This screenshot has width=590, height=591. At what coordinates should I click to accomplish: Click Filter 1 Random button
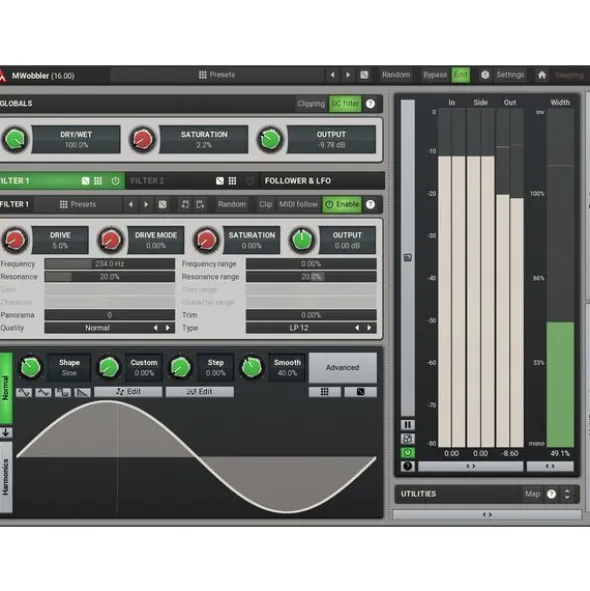pos(232,204)
